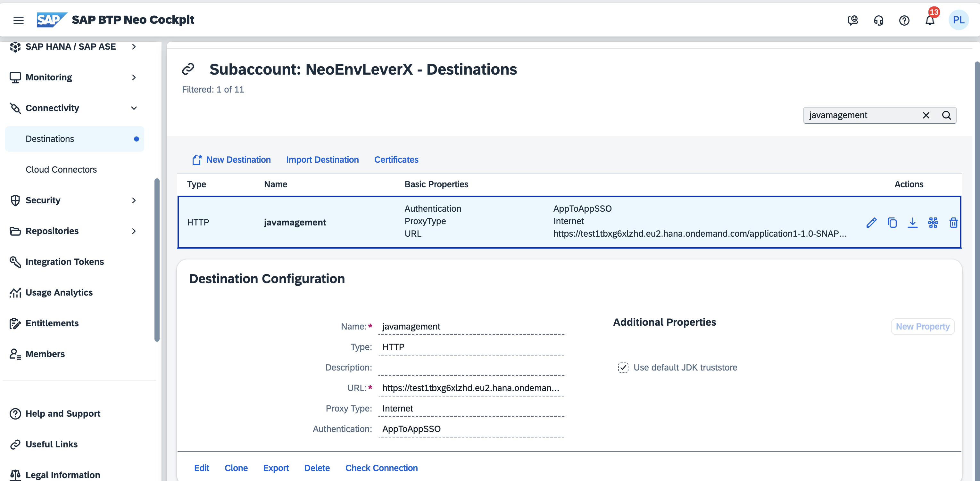The image size is (980, 481).
Task: Open the PL user profile avatar
Action: pos(958,20)
